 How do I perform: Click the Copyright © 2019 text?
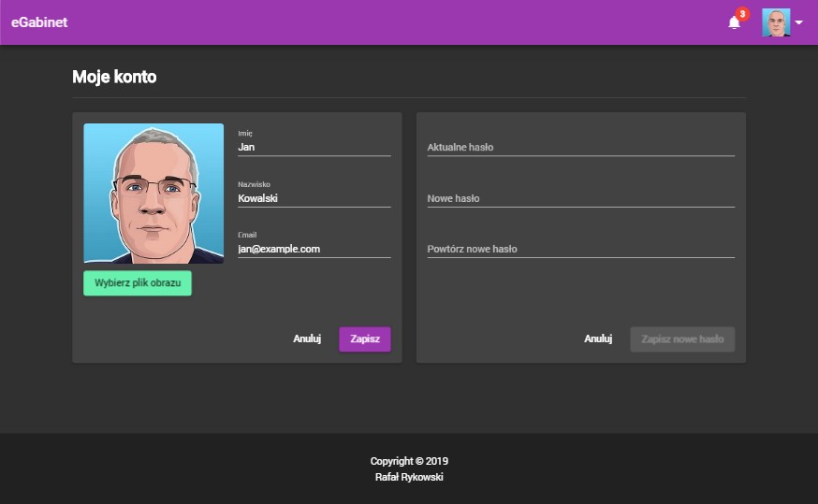click(409, 461)
